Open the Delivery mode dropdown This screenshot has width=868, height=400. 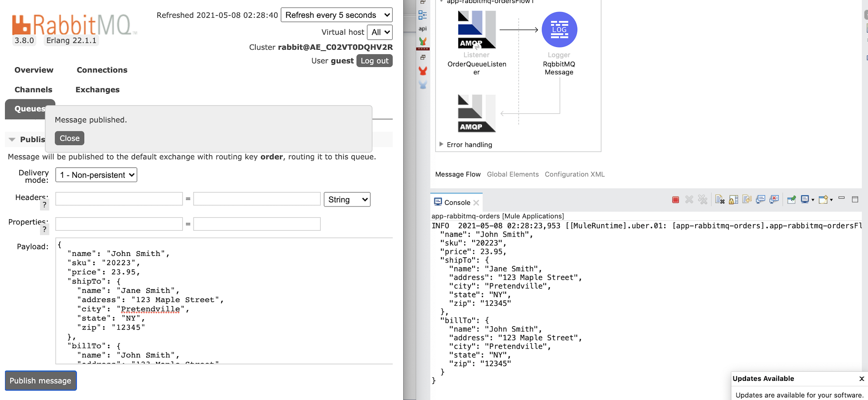click(96, 175)
